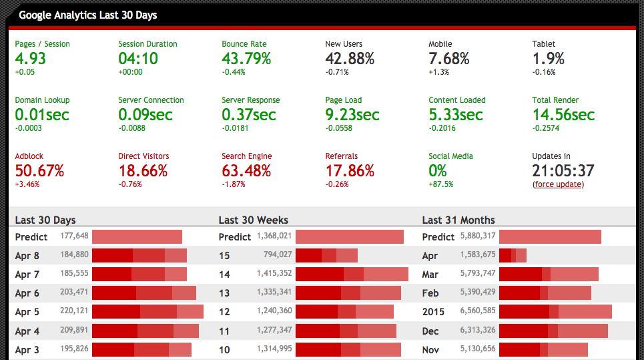Click the Updates in countdown 21:05:37
This screenshot has height=360, width=644.
[x=563, y=171]
